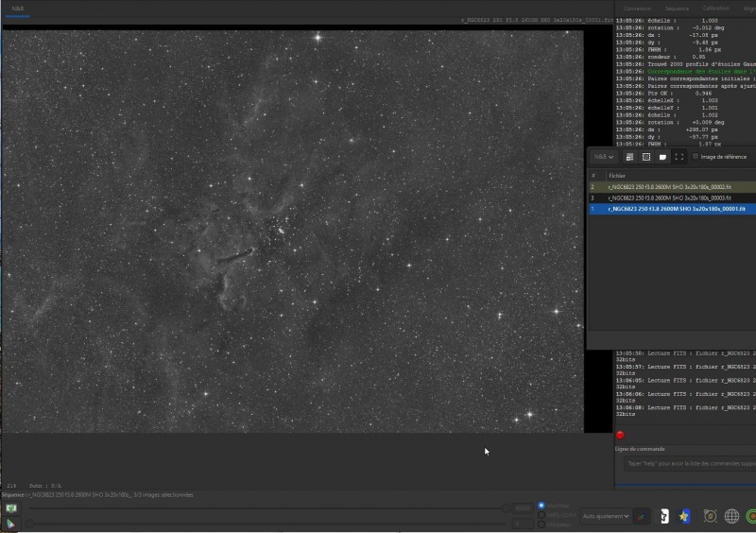Click the log line 'Pts OK : 0.946'
Viewport: 756px width, 533px height.
pyautogui.click(x=663, y=94)
